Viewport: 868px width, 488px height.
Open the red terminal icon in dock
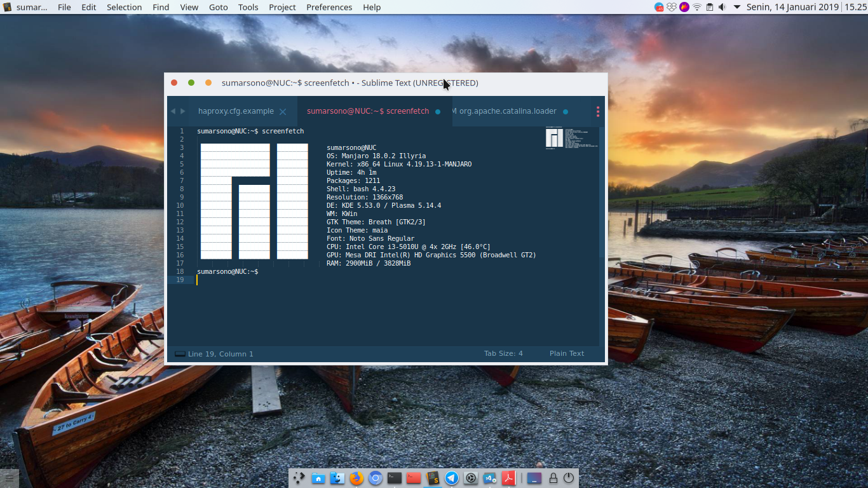click(x=414, y=478)
